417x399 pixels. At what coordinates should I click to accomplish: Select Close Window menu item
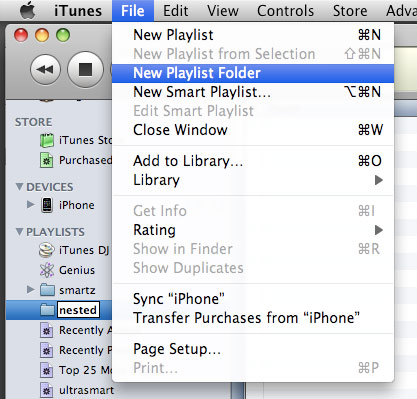(253, 130)
